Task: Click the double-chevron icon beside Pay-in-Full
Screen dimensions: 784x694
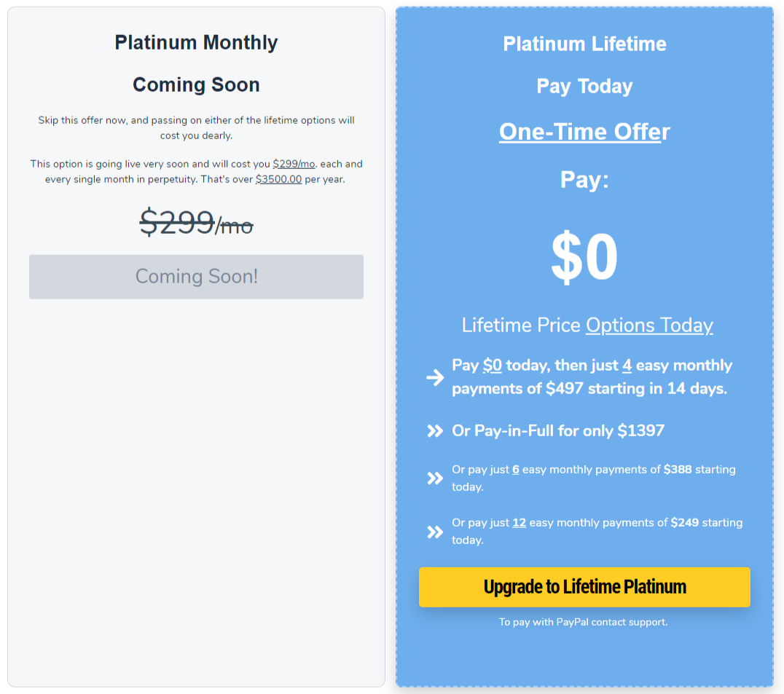Action: [435, 430]
